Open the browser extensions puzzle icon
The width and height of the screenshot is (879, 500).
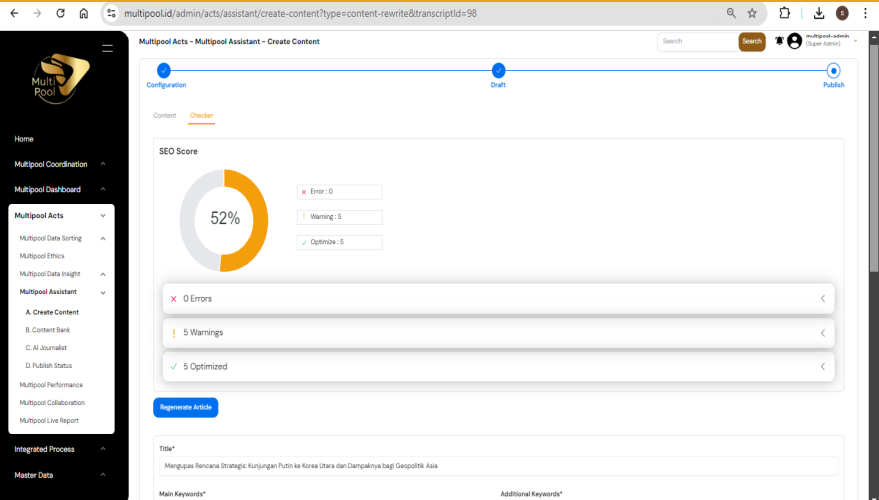click(785, 13)
